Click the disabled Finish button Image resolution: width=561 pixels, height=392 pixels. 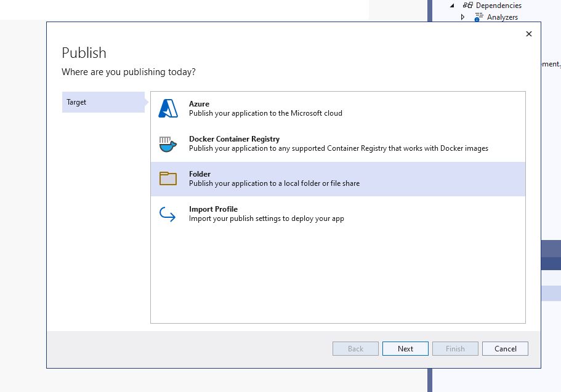click(x=455, y=349)
